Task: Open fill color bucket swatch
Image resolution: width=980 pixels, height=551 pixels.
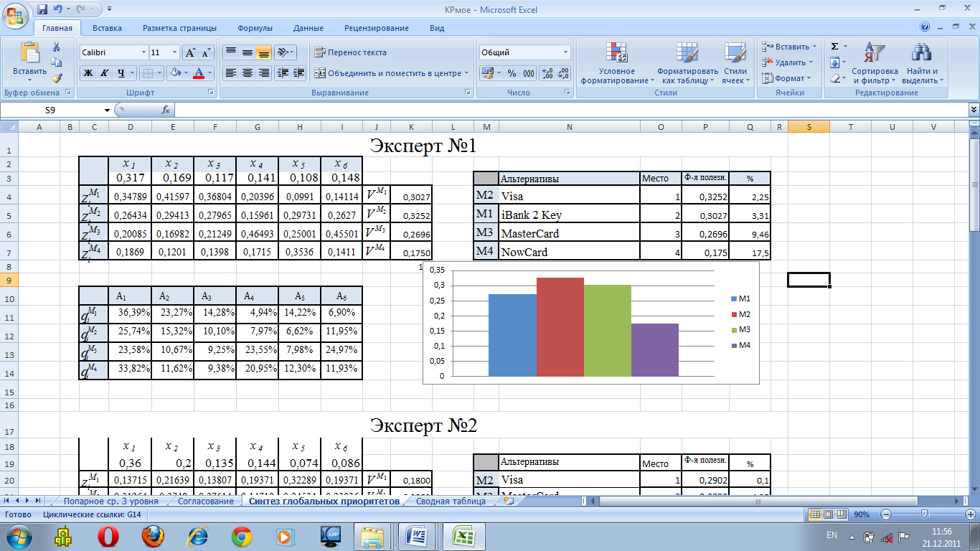Action: click(174, 73)
